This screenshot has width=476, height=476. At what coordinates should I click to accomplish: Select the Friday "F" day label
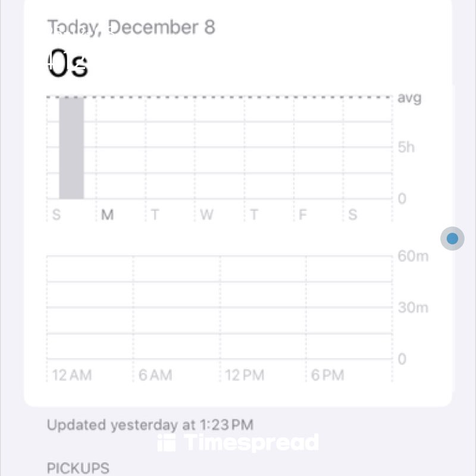coord(302,215)
